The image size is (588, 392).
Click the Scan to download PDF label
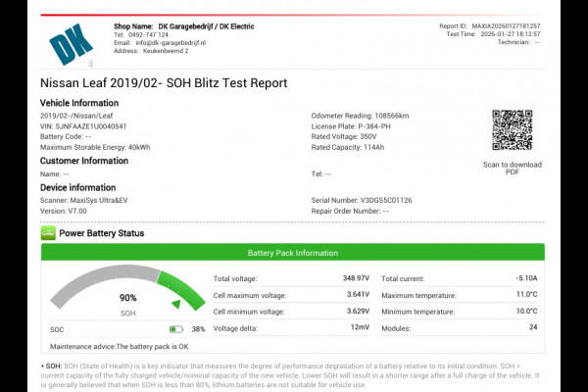point(512,169)
